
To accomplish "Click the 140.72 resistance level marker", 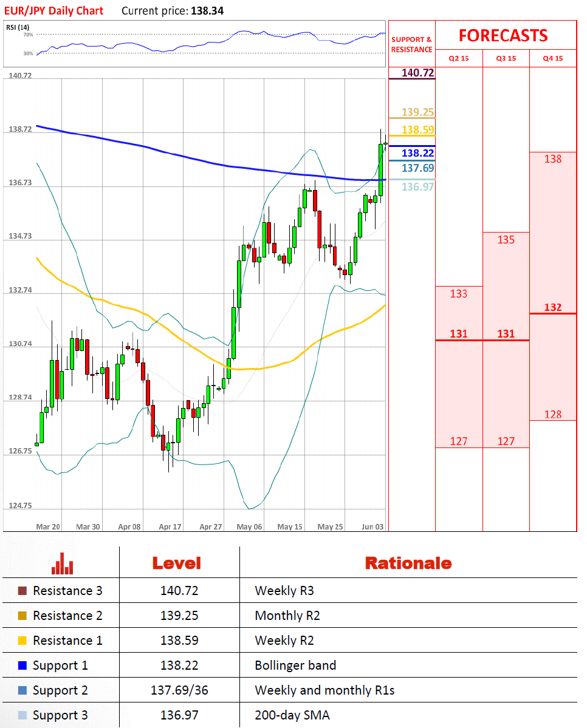I will 418,73.
